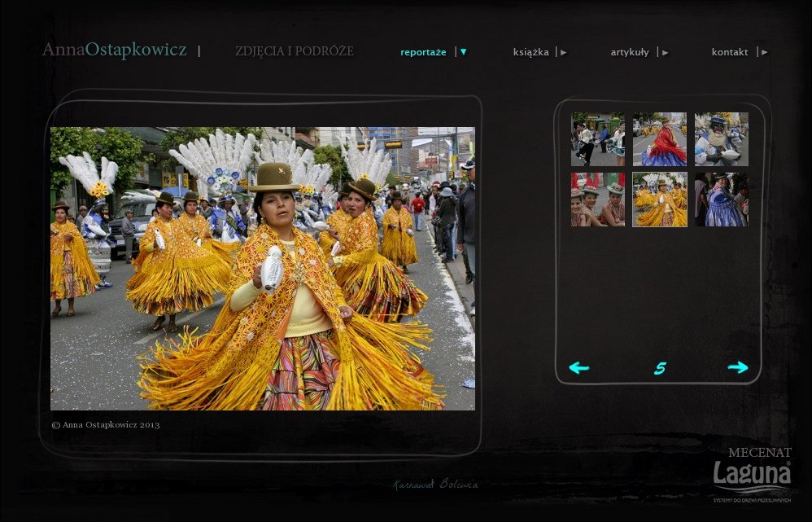The height and width of the screenshot is (522, 812).
Task: Click the ZDJĘCIA I PODRÓŻE heading
Action: coord(295,51)
